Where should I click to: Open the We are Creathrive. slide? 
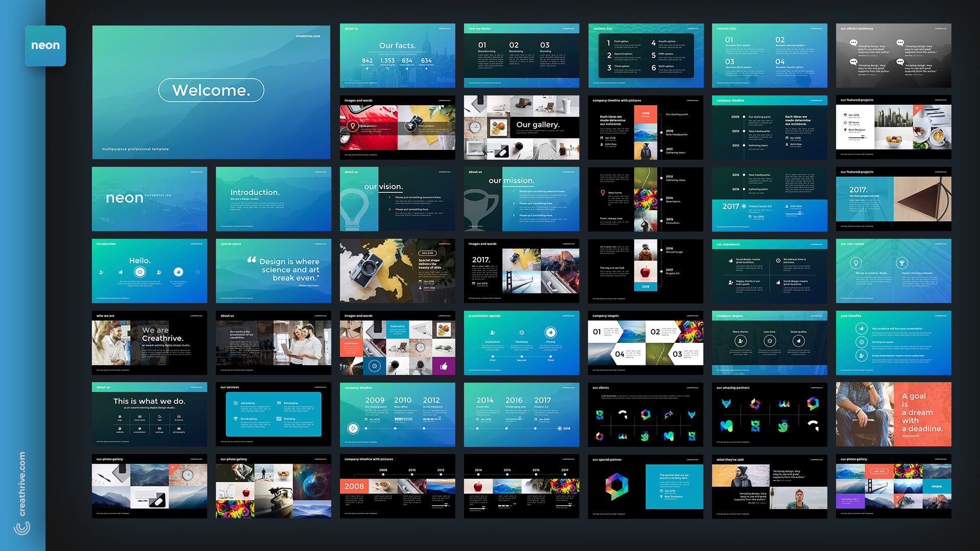pyautogui.click(x=149, y=342)
